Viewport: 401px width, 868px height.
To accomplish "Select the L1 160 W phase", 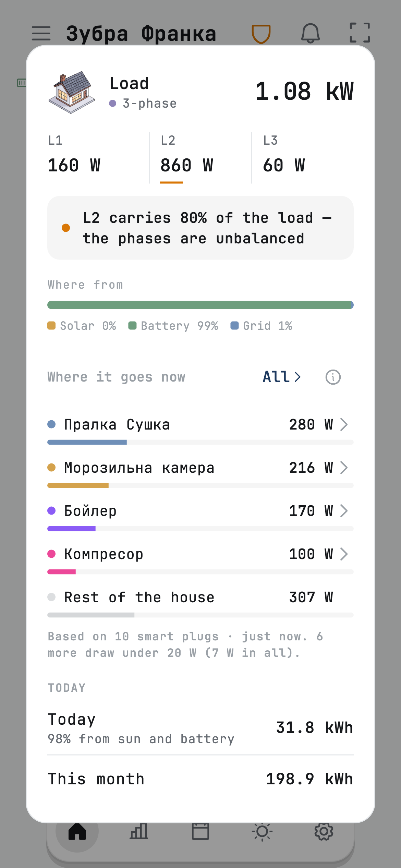I will point(98,158).
